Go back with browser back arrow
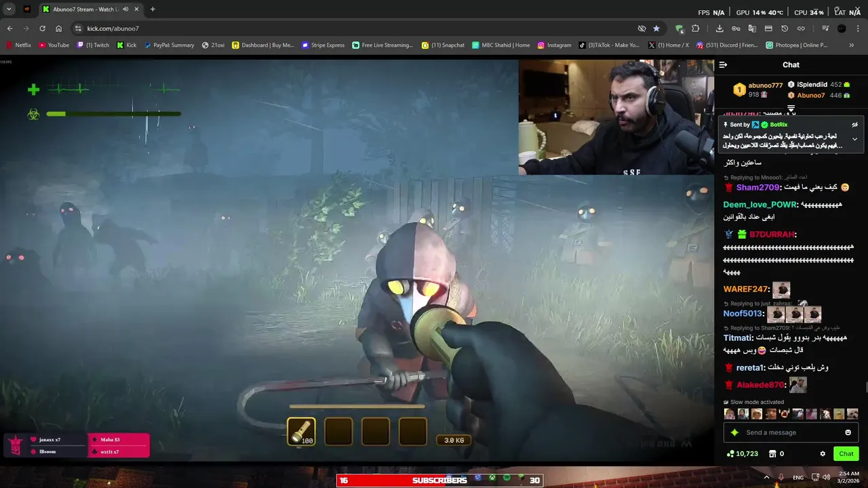This screenshot has height=488, width=868. pos(9,28)
